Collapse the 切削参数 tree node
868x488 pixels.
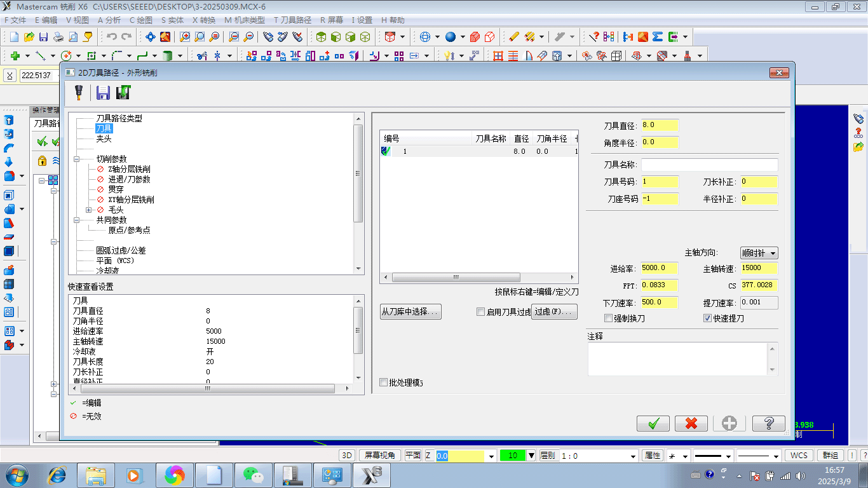click(x=76, y=159)
